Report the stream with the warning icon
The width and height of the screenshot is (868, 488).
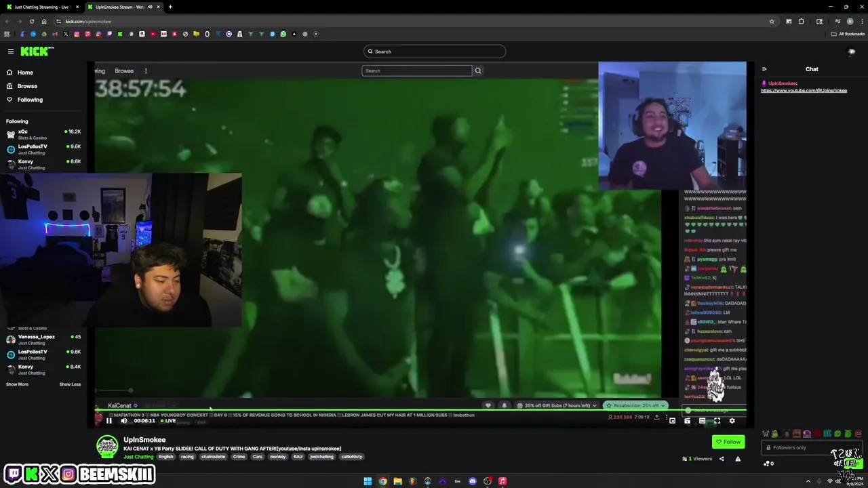click(738, 459)
